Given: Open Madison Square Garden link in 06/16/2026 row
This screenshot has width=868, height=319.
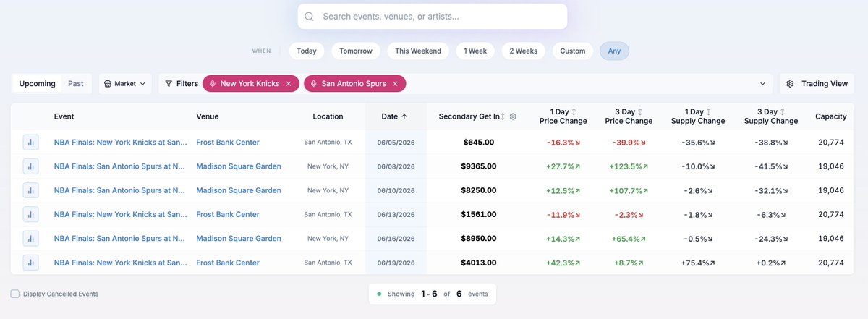Looking at the screenshot, I should pyautogui.click(x=239, y=239).
